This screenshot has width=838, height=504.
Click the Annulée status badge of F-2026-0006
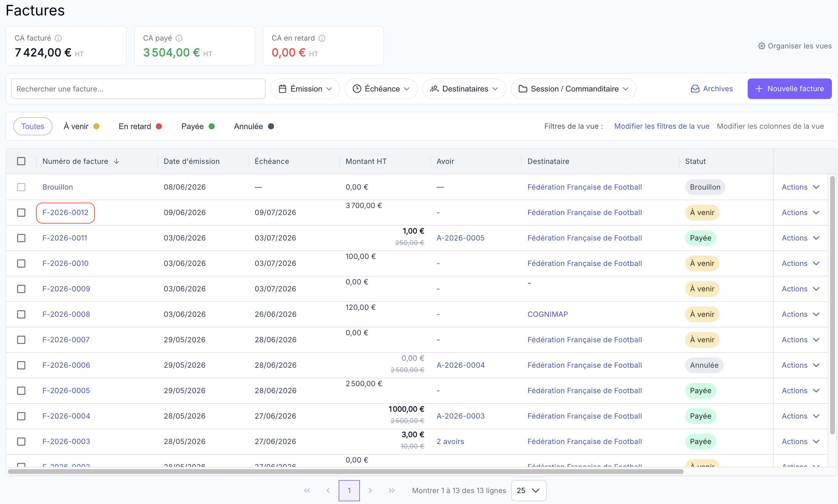704,366
